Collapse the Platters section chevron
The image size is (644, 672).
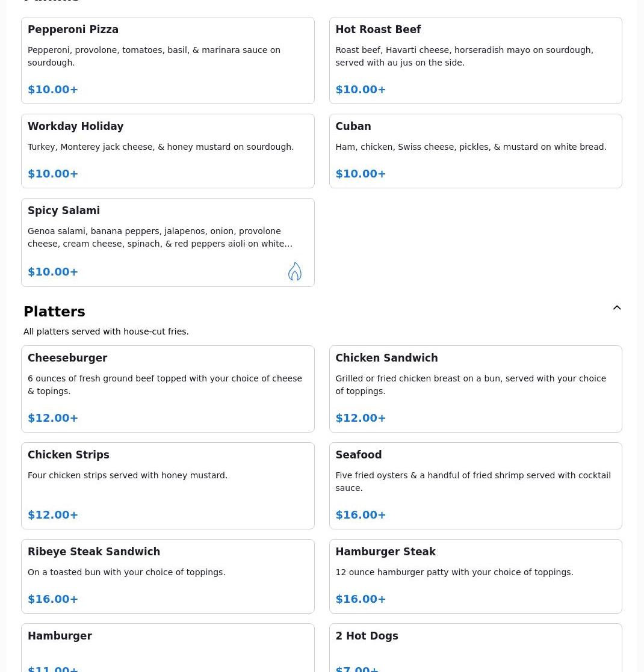click(617, 308)
